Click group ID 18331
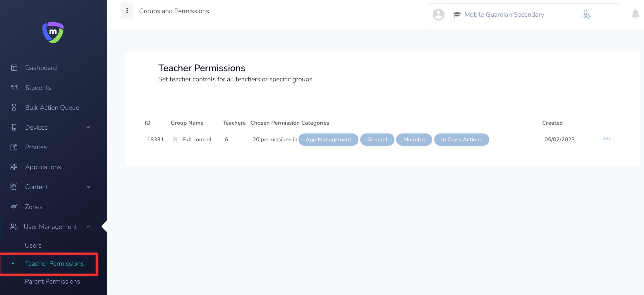The height and width of the screenshot is (295, 644). [155, 140]
